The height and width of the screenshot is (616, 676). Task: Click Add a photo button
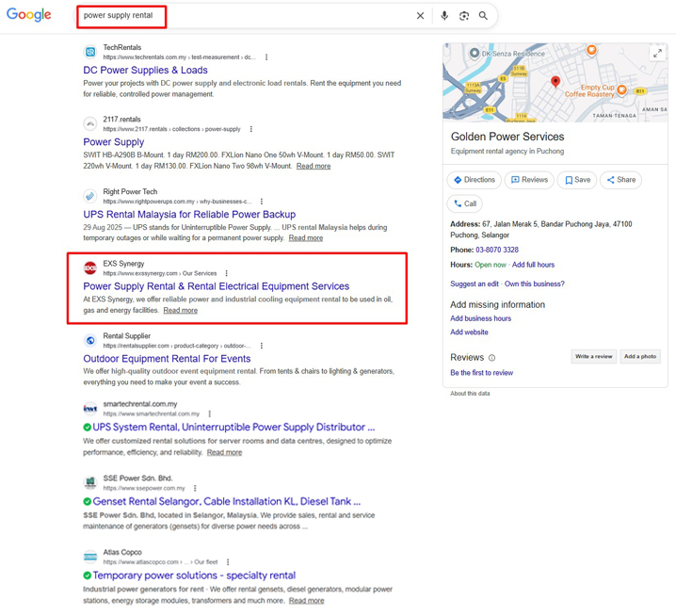coord(640,356)
